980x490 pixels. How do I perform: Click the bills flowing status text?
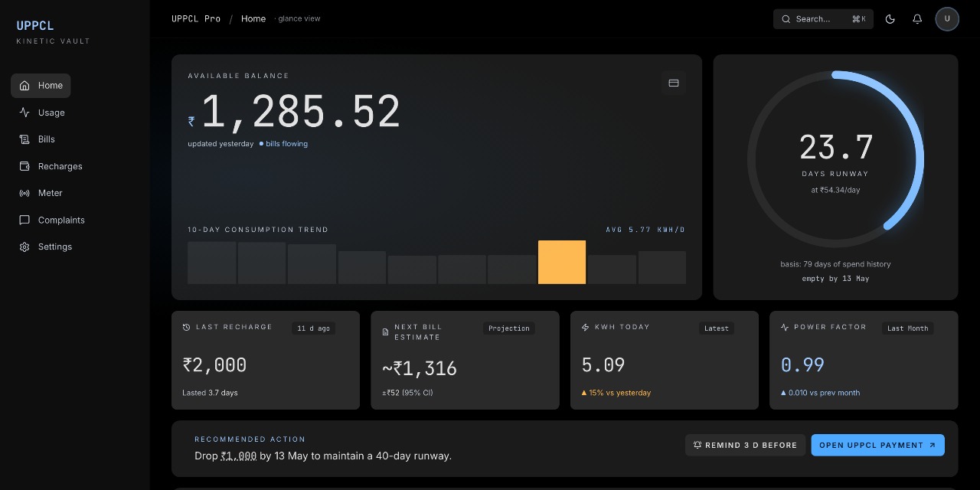point(287,144)
